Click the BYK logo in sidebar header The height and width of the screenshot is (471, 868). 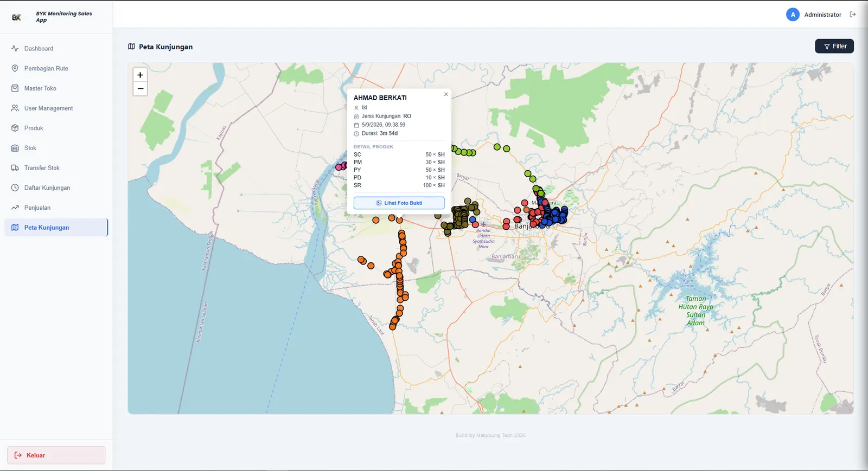tap(17, 17)
